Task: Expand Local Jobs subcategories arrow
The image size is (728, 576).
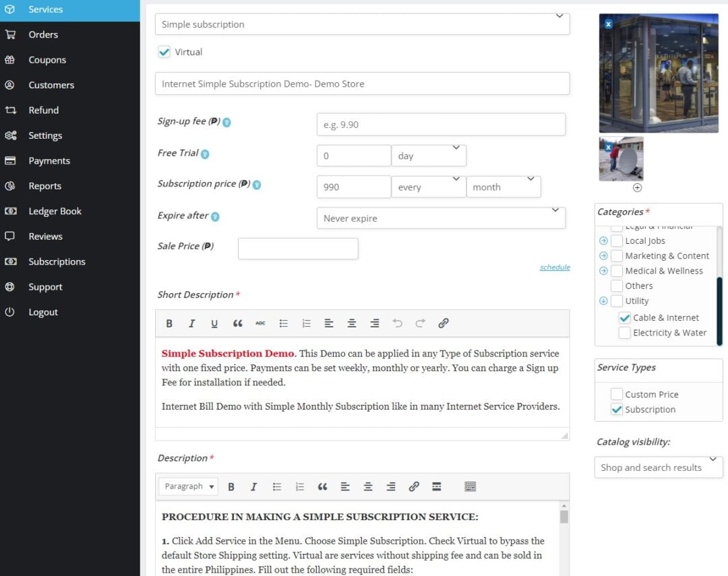Action: coord(603,241)
